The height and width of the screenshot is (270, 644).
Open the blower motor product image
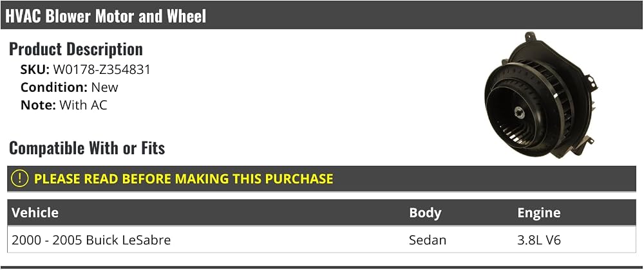coord(541,95)
